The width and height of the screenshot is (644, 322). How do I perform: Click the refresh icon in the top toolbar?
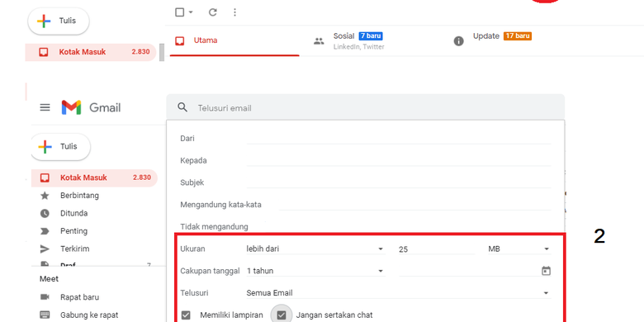[x=213, y=12]
